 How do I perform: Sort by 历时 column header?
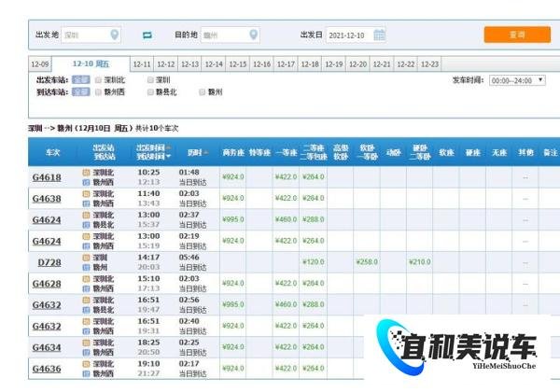pyautogui.click(x=198, y=152)
